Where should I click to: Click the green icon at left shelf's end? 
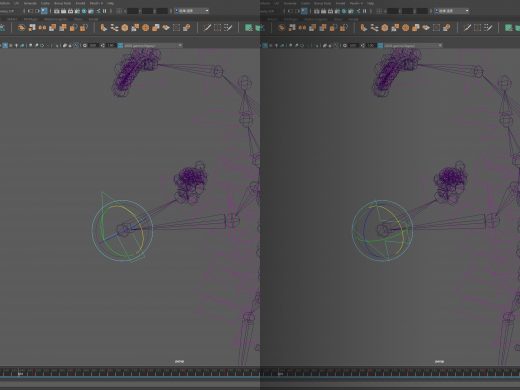pos(249,28)
